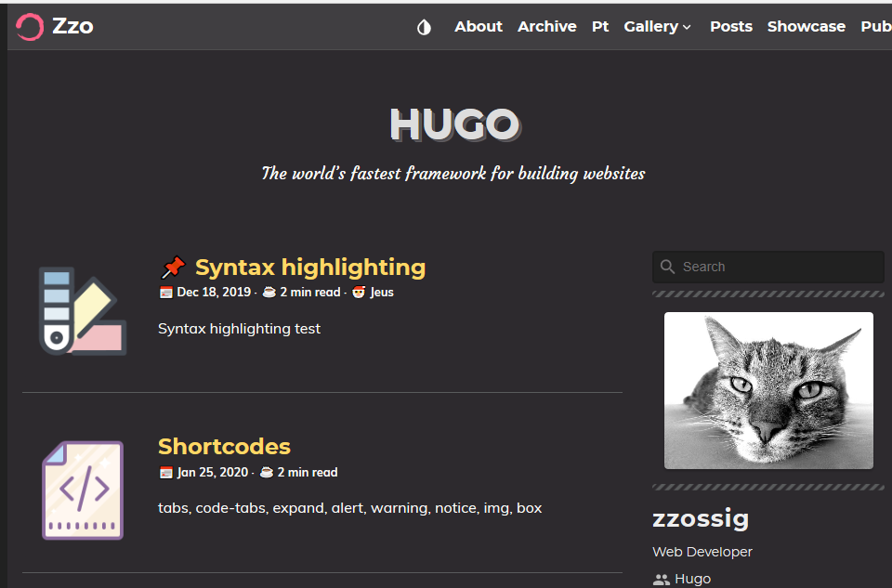Click the red pushpin pinned icon

coord(173,268)
